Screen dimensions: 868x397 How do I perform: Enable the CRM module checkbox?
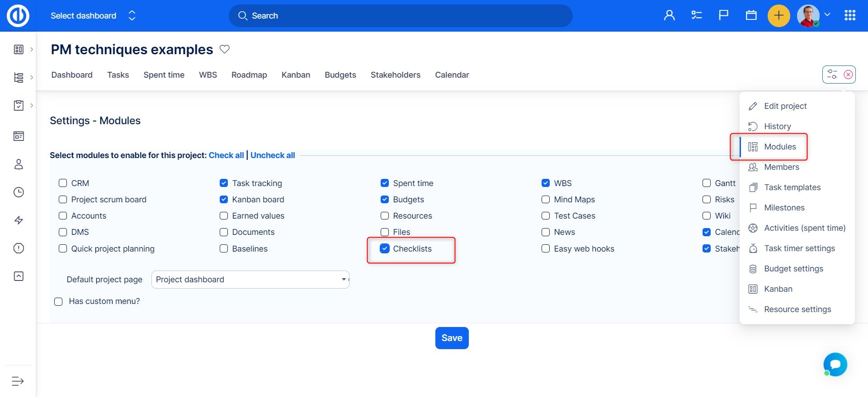coord(63,183)
